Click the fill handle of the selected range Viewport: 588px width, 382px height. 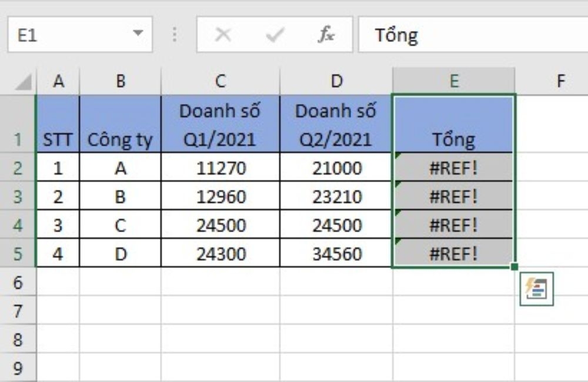[514, 267]
